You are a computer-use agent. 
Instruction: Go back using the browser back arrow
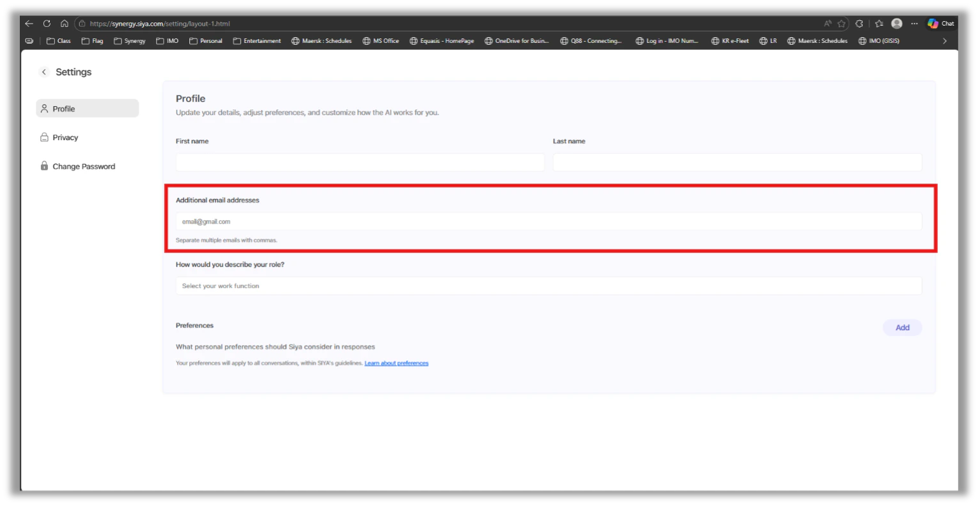(x=29, y=24)
